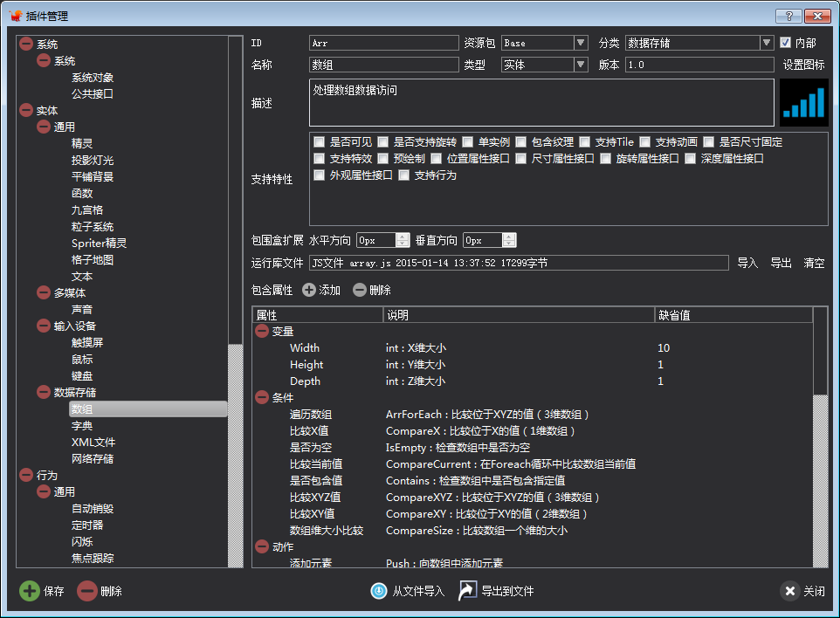Open the 分类 数据存储 dropdown
The width and height of the screenshot is (840, 618).
pyautogui.click(x=767, y=42)
